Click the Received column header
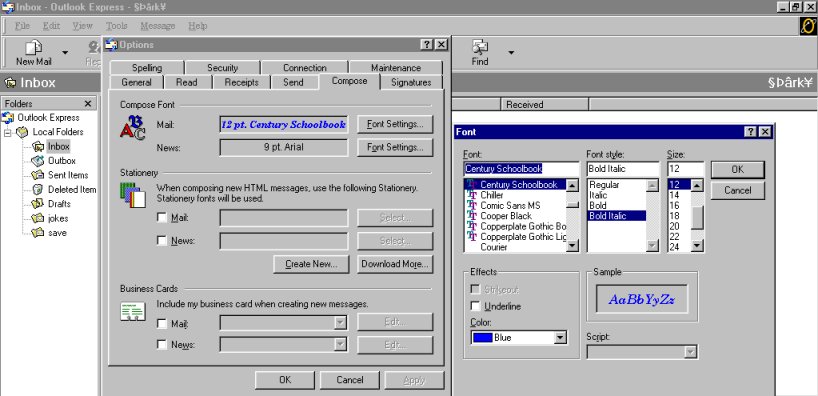Image resolution: width=818 pixels, height=396 pixels. tap(545, 104)
